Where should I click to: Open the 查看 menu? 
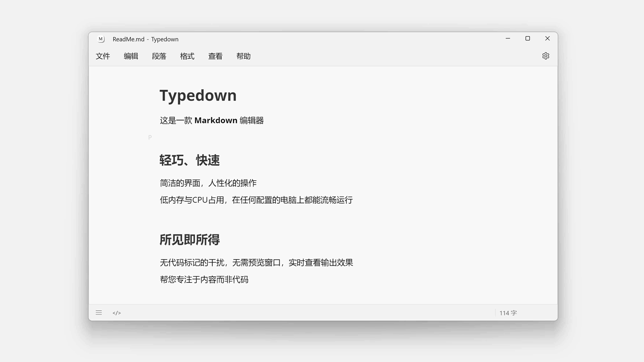click(215, 56)
